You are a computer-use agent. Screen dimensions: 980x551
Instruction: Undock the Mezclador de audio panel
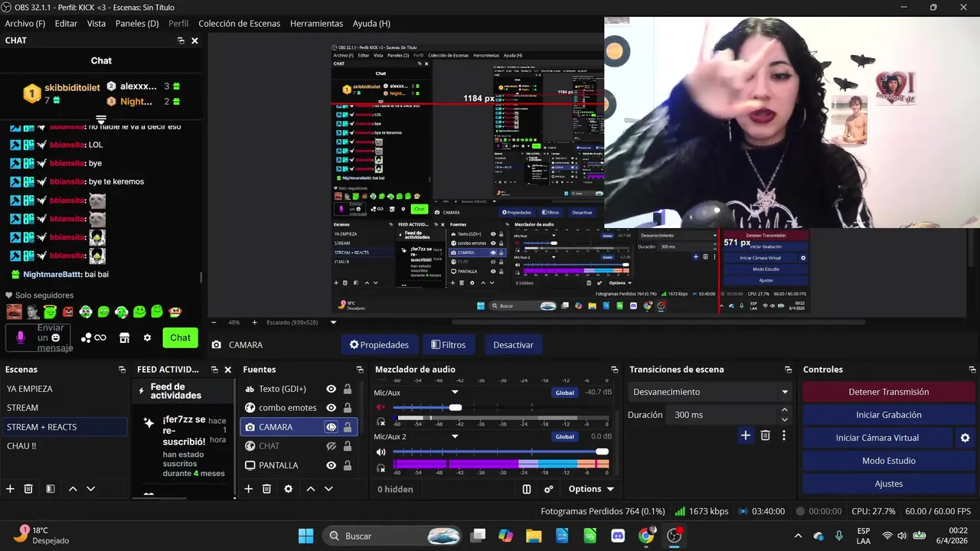[x=614, y=370]
